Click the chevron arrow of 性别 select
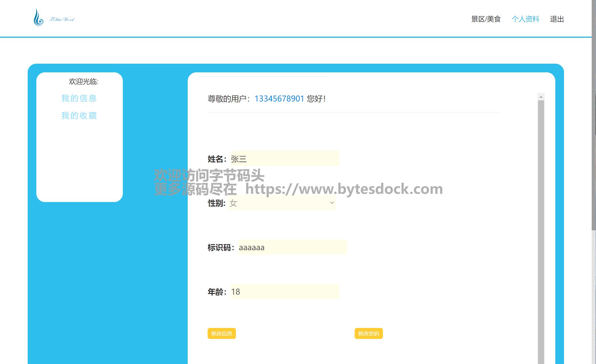This screenshot has width=596, height=364. pos(332,203)
